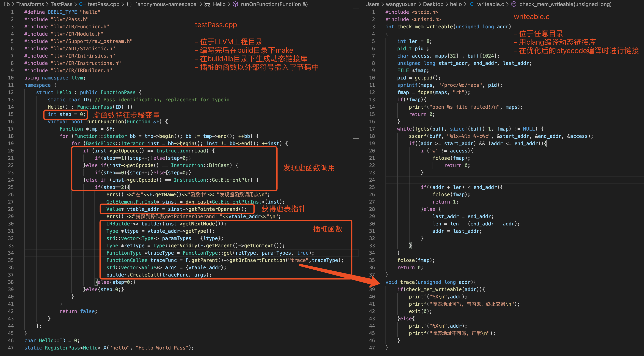Click 'pid = getpid();' statement
The height and width of the screenshot is (356, 644).
(x=419, y=78)
